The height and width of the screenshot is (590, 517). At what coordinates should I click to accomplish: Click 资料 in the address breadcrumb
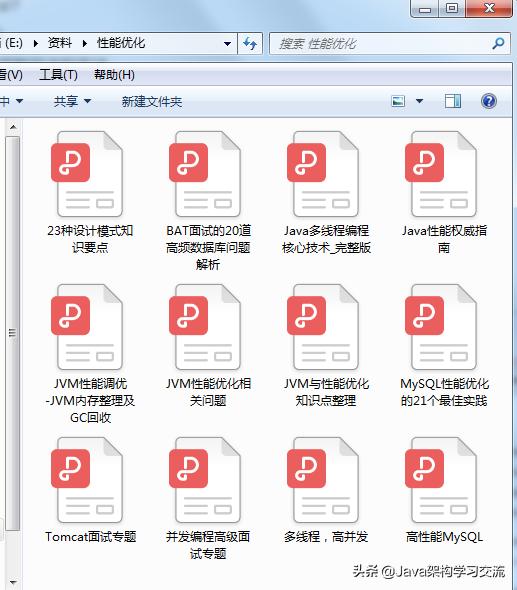pos(59,43)
